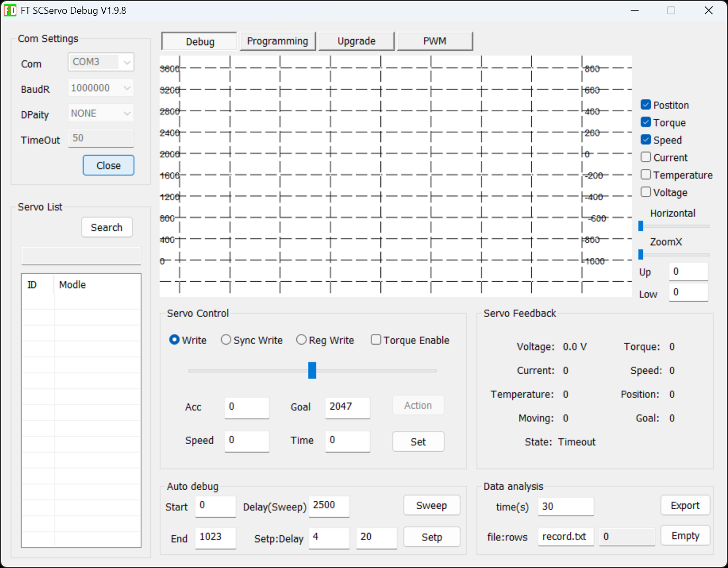Switch to the PWM tab
The height and width of the screenshot is (568, 728).
pos(435,41)
